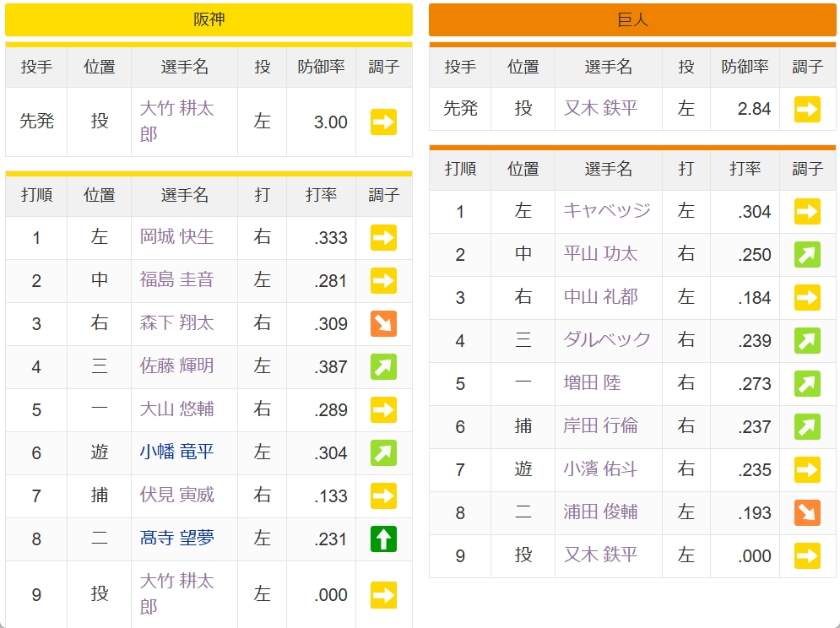Click the green arrow beside 平山 功太
Screen dimensions: 840x628
(807, 255)
